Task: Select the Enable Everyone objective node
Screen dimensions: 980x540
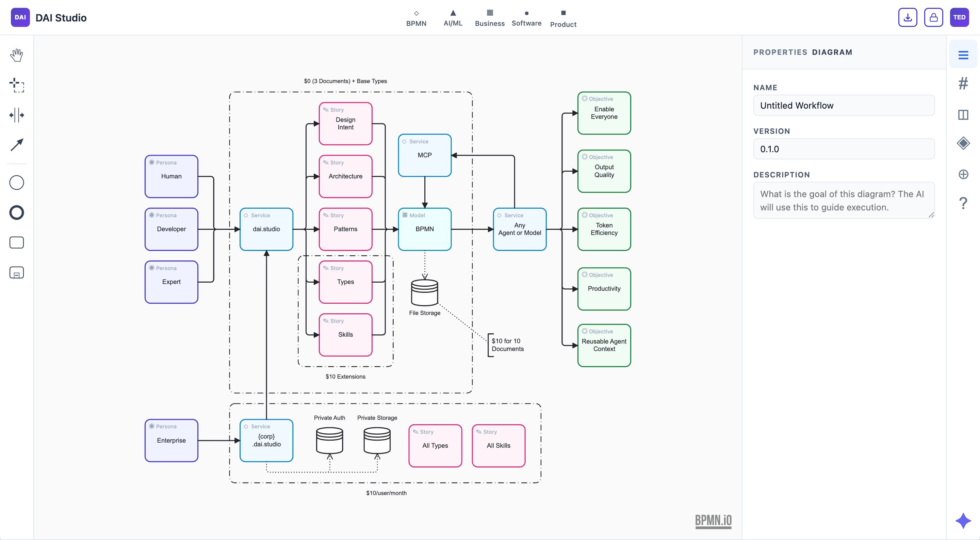Action: (x=604, y=113)
